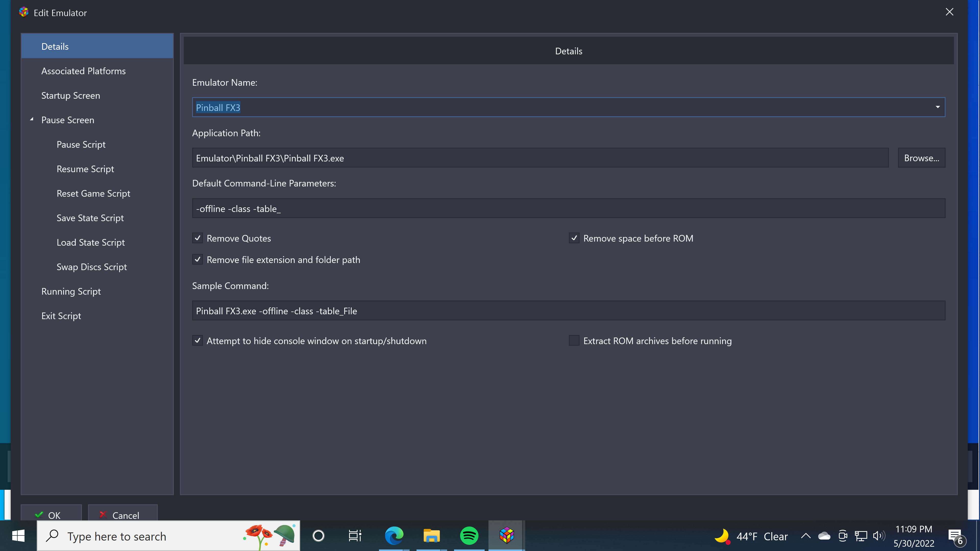Viewport: 980px width, 551px height.
Task: Click the Meet Now tray icon
Action: [x=843, y=536]
